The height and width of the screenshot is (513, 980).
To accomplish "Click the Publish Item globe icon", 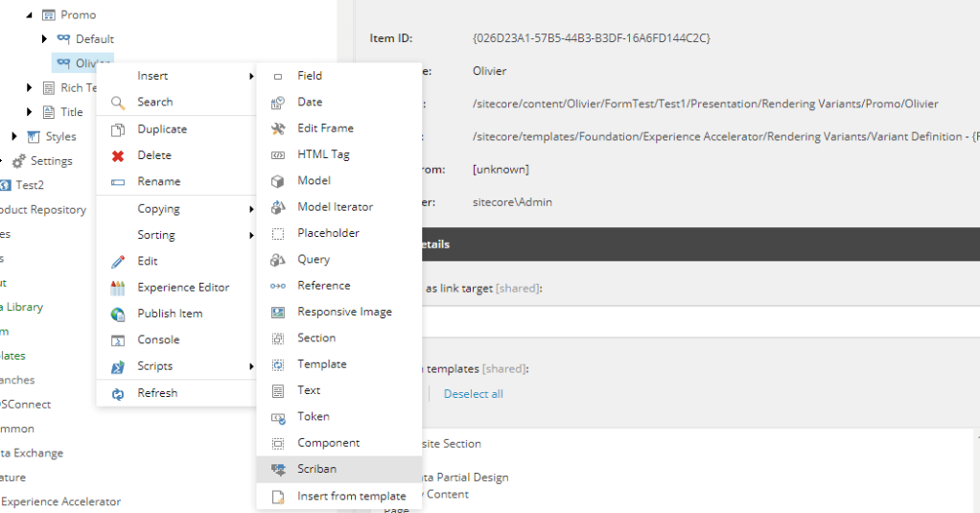I will pyautogui.click(x=118, y=314).
